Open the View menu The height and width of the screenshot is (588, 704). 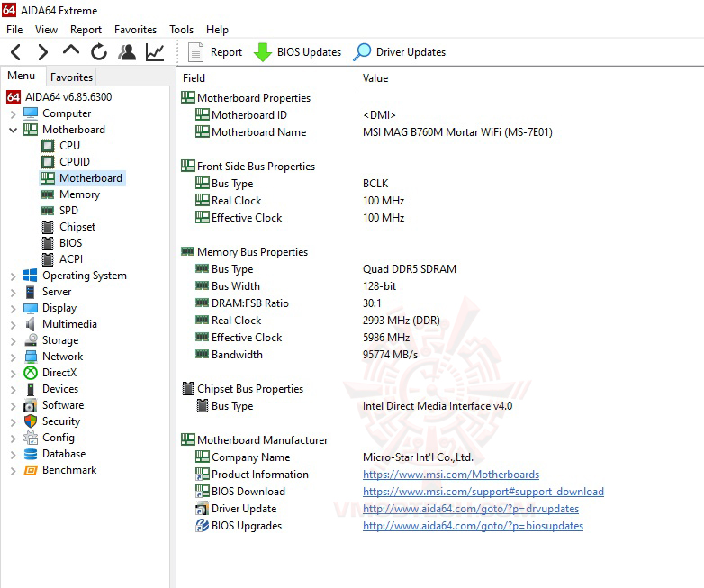coord(46,30)
